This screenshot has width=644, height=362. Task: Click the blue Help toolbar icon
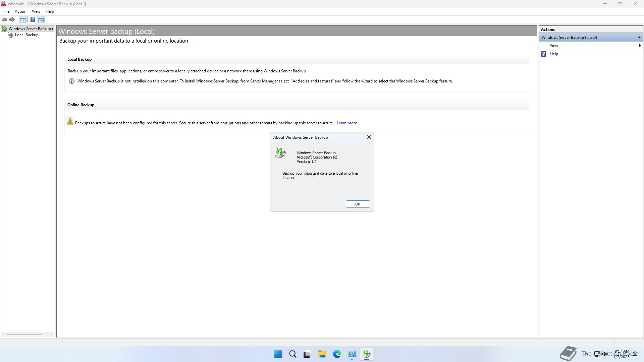point(33,19)
